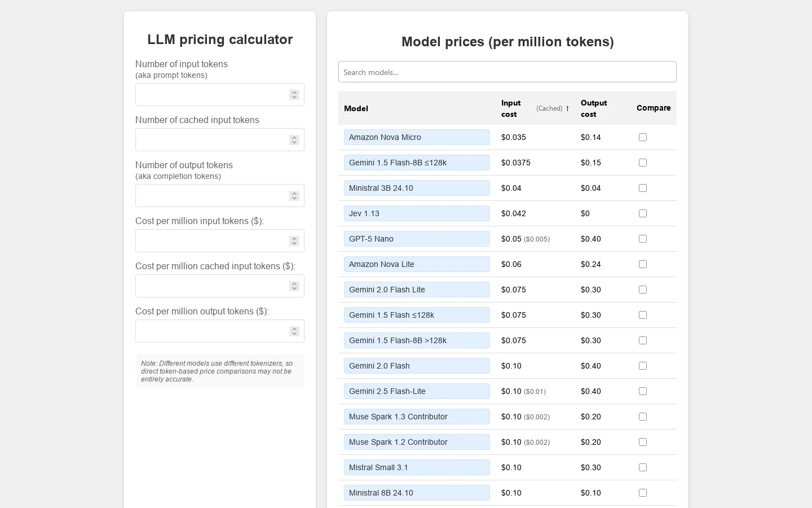Select the Mistral Small 3.1 model
The height and width of the screenshot is (508, 812).
417,467
